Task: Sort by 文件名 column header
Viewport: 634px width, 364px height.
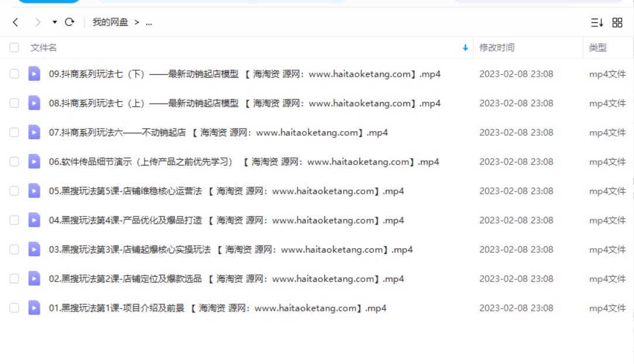Action: point(43,47)
